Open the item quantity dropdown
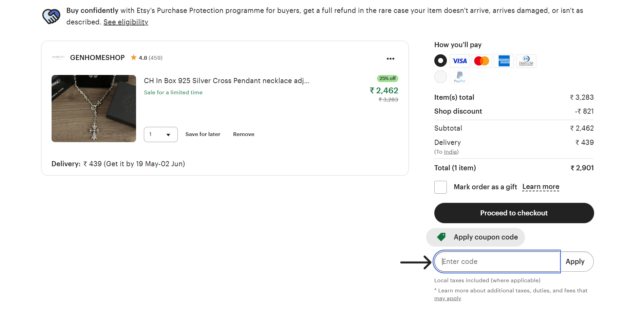The width and height of the screenshot is (644, 327). tap(160, 134)
